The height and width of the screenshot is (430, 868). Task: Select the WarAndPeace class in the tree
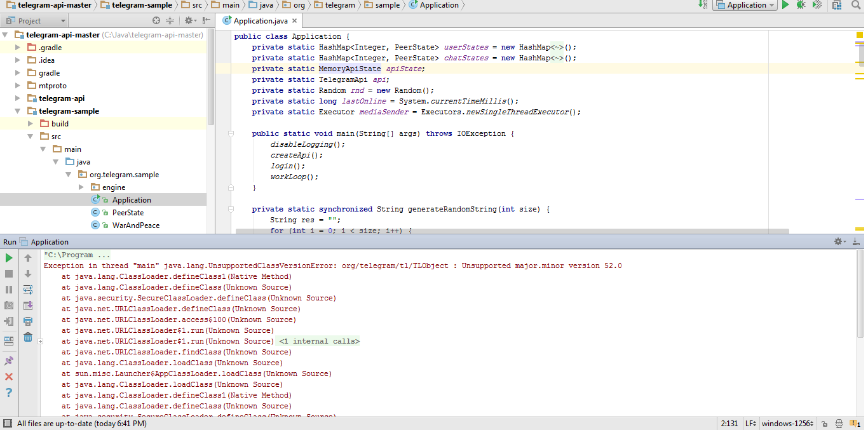pyautogui.click(x=136, y=225)
